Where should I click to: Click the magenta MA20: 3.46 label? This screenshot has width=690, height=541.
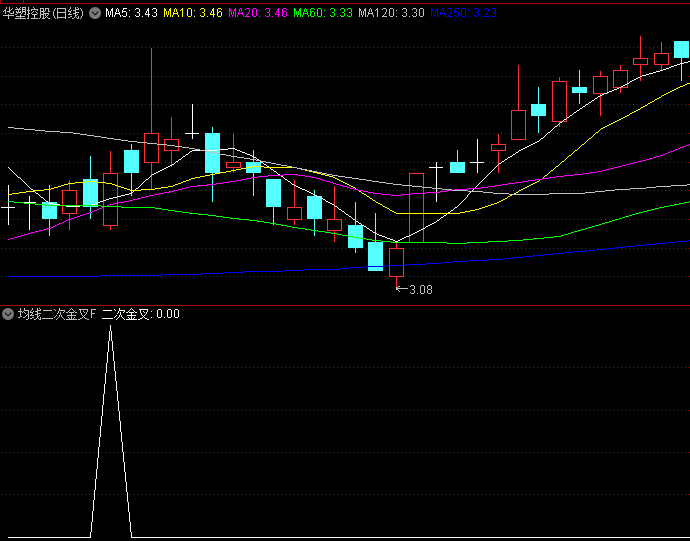pos(258,14)
